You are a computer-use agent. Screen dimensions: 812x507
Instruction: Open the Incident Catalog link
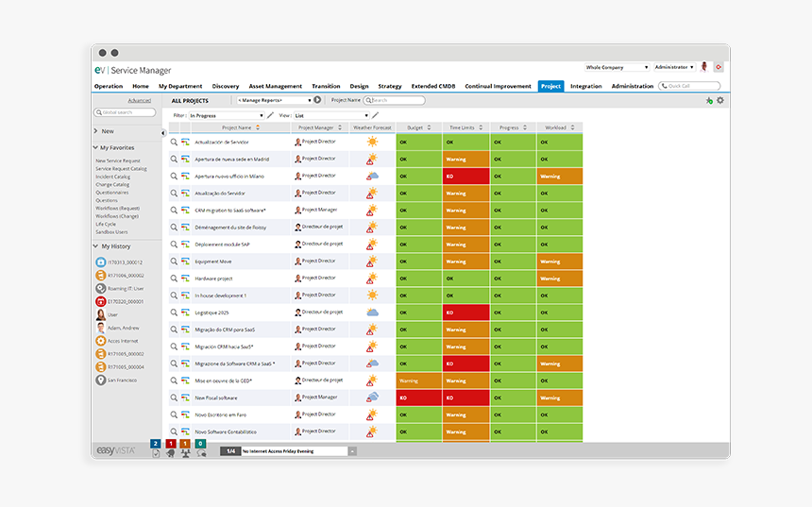[112, 177]
